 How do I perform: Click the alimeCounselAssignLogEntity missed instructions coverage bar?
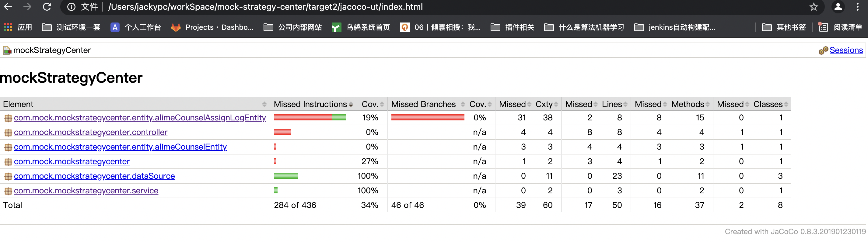coord(310,117)
